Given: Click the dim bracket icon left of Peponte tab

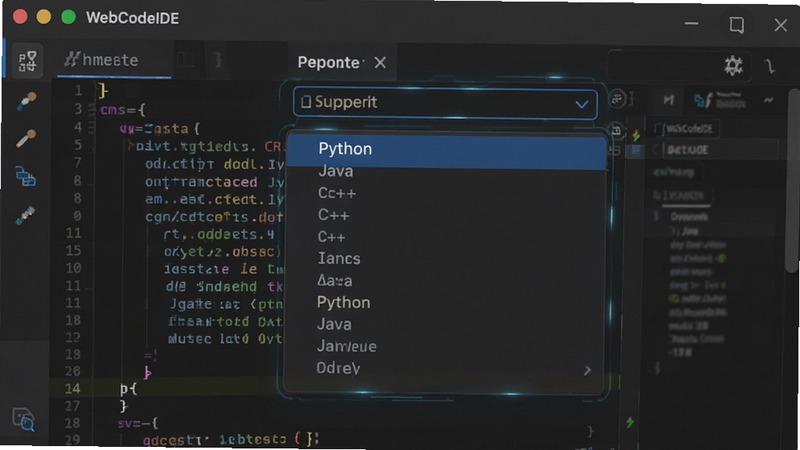Looking at the screenshot, I should point(218,60).
